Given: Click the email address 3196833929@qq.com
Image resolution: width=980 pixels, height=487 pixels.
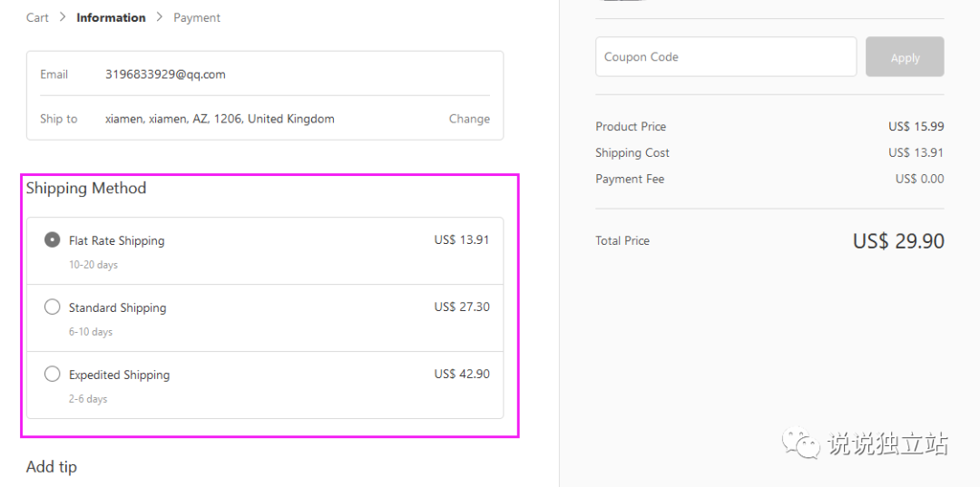Looking at the screenshot, I should pos(165,74).
